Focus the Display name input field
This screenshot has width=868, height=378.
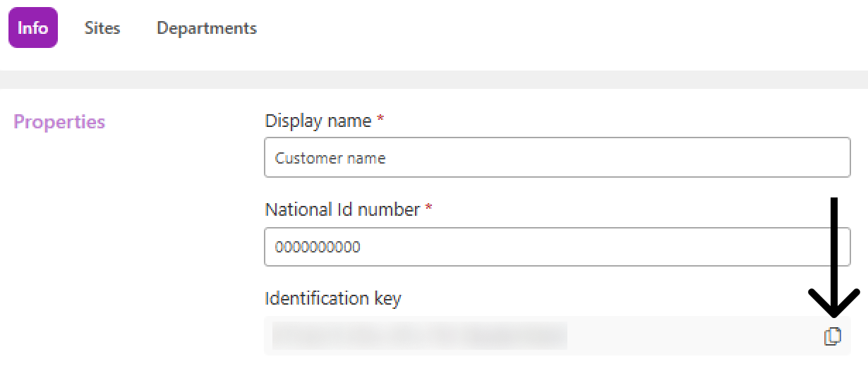pos(557,157)
